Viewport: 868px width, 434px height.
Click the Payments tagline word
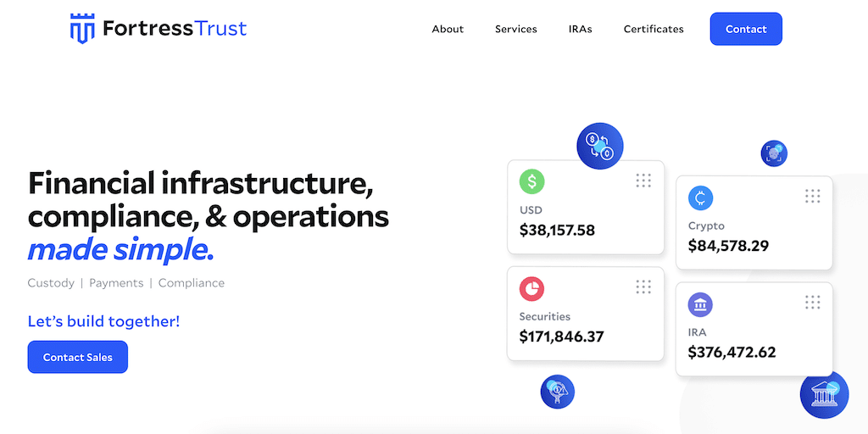116,283
